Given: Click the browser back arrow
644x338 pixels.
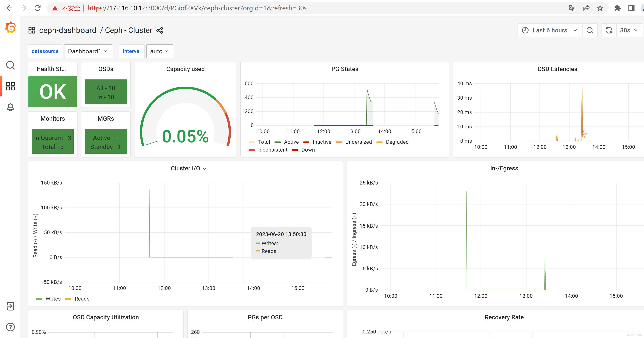Looking at the screenshot, I should click(10, 8).
